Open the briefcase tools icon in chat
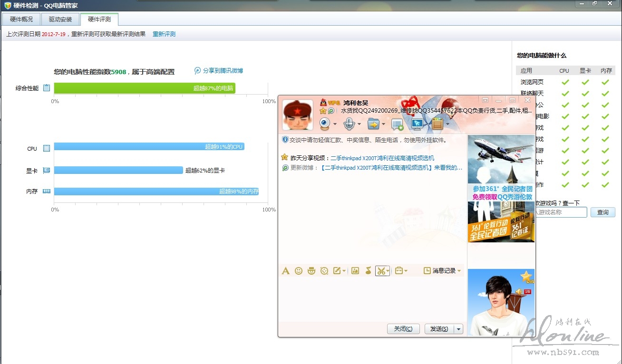 click(x=398, y=271)
